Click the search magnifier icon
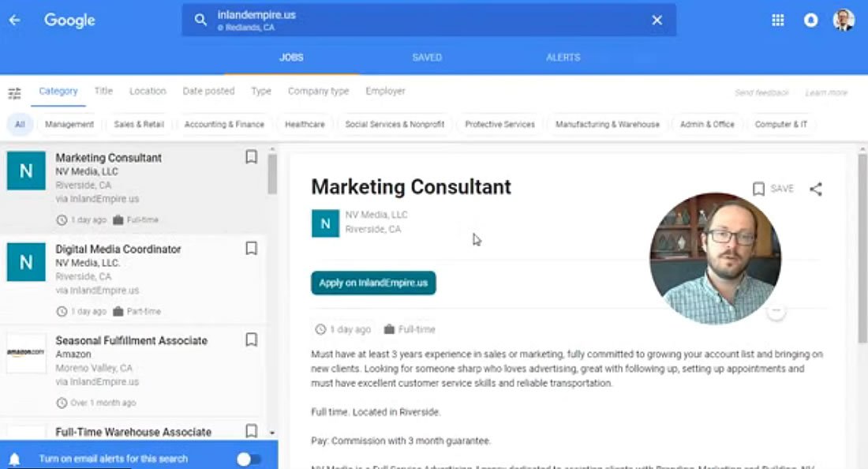The height and width of the screenshot is (469, 868). click(200, 20)
